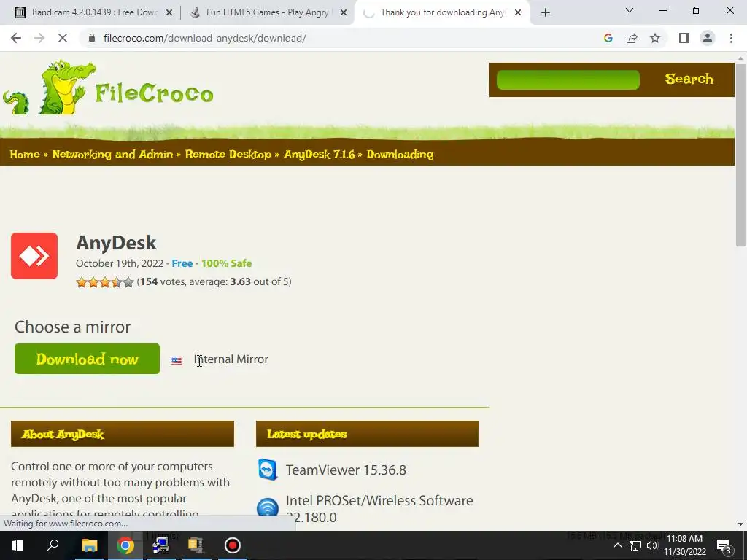Click the AnyDesk title heading
Screen dimensions: 747x560
(116, 243)
